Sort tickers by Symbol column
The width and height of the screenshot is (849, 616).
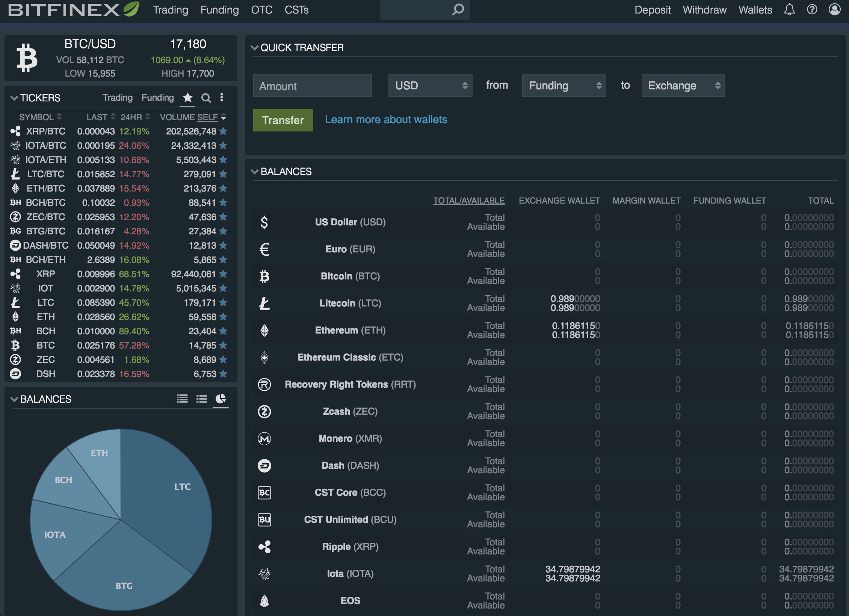tap(41, 117)
